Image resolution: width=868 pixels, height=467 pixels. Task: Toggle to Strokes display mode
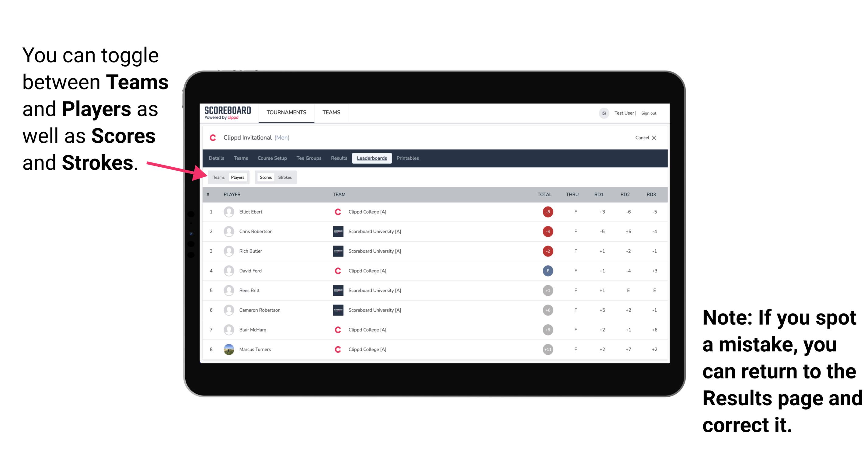(x=286, y=177)
